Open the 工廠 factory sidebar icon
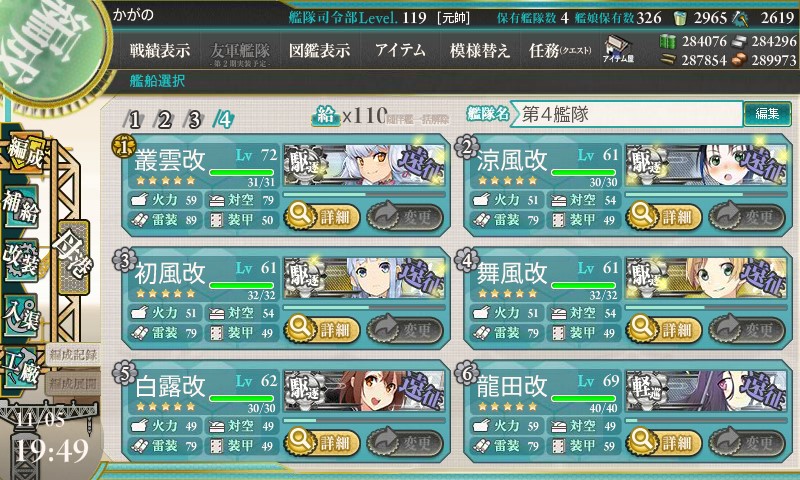This screenshot has height=480, width=800. click(x=21, y=368)
